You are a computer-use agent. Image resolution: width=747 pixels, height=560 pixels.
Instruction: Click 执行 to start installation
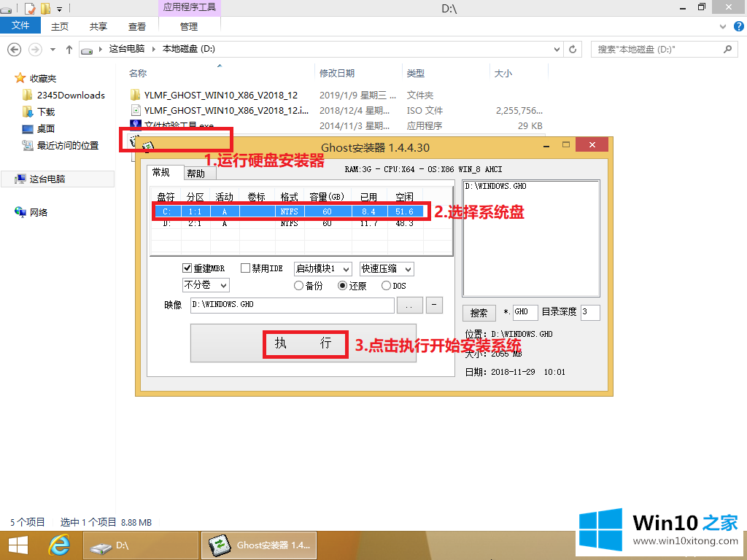(x=305, y=343)
